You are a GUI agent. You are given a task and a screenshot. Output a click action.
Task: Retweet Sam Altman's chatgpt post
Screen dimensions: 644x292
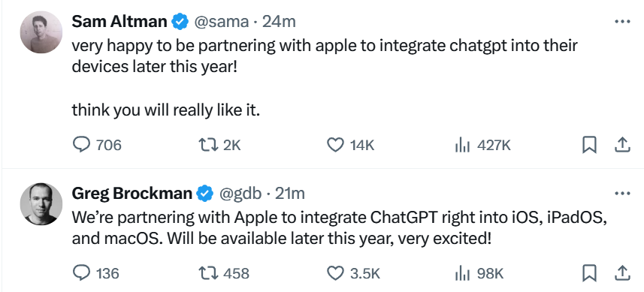(x=219, y=145)
